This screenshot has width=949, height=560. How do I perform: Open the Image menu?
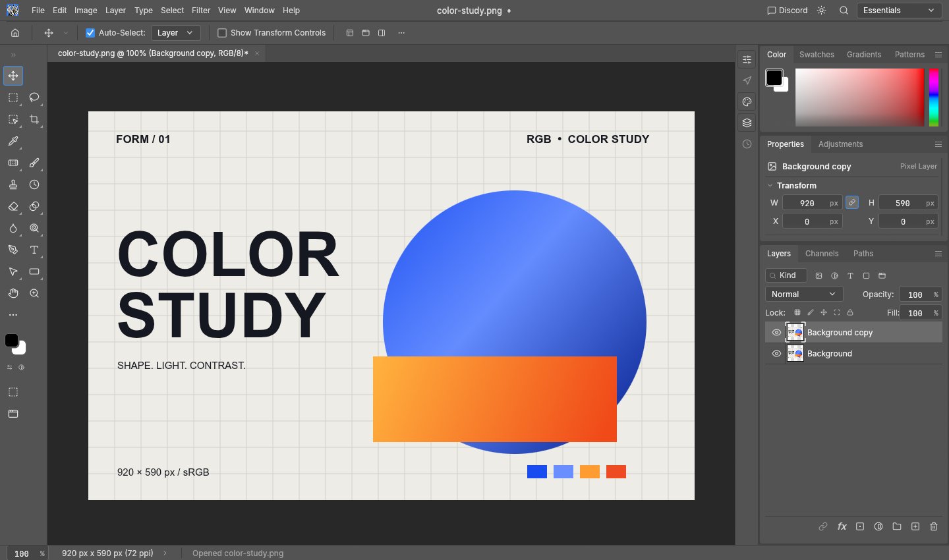point(86,11)
